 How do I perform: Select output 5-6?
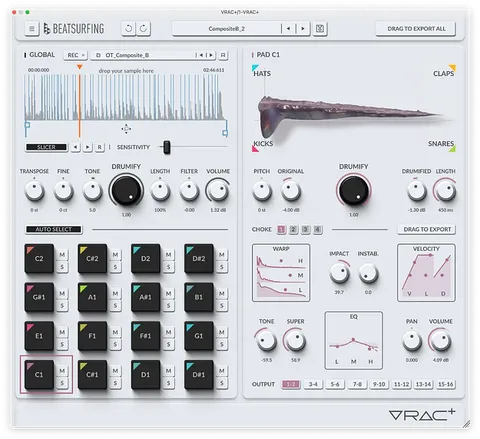(335, 384)
